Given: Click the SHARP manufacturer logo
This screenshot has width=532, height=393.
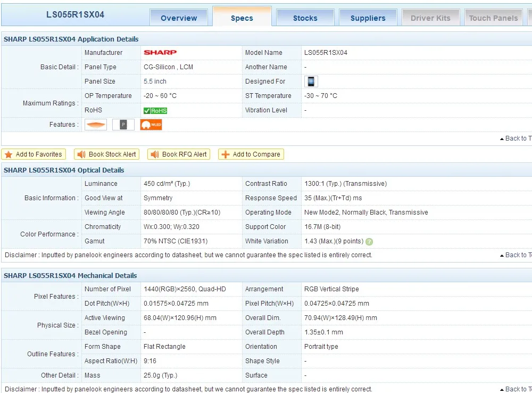Looking at the screenshot, I should click(x=160, y=53).
